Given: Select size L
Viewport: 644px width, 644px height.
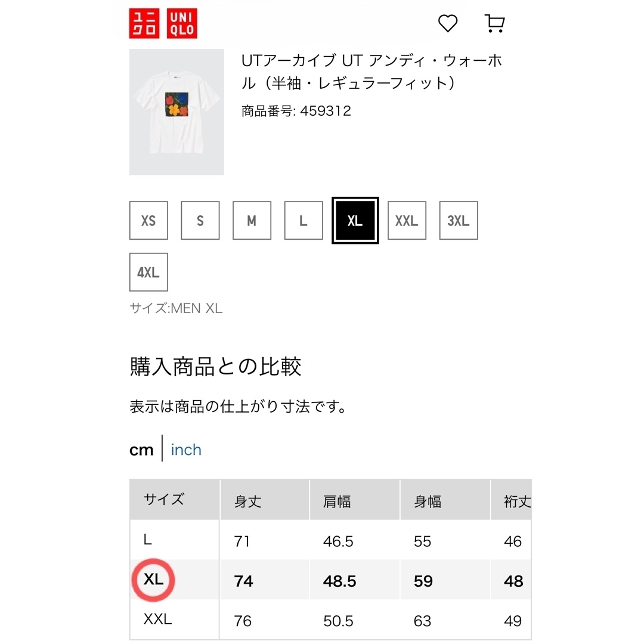Looking at the screenshot, I should pos(304,221).
